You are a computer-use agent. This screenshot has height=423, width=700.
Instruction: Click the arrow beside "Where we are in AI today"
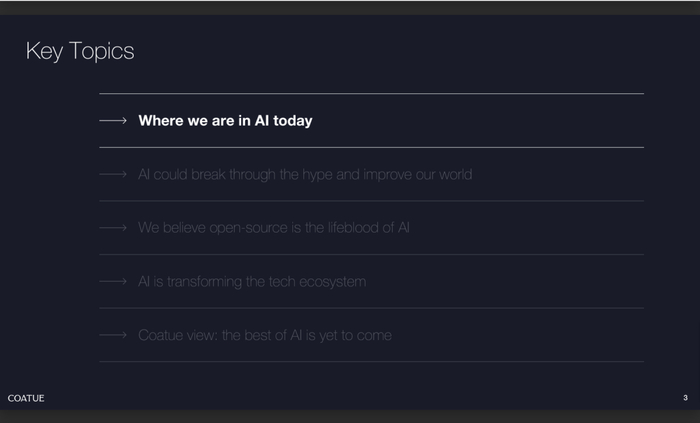(113, 121)
